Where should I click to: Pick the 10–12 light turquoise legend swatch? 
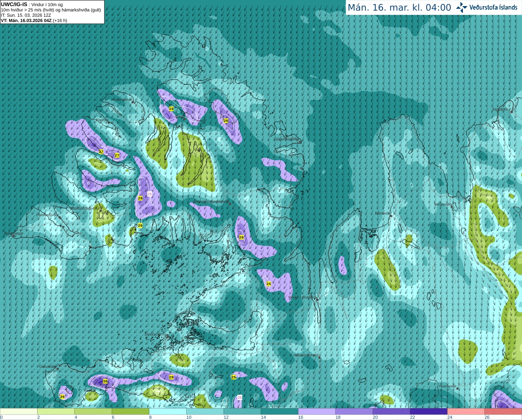(x=205, y=411)
